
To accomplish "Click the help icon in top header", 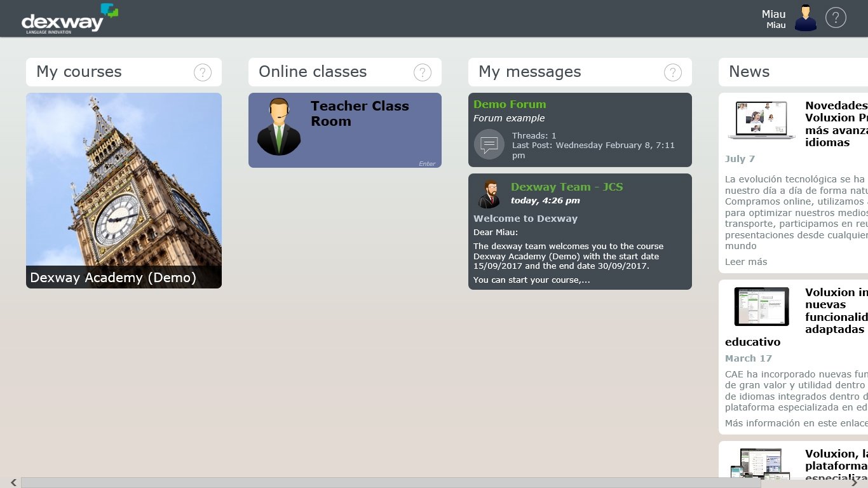I will click(836, 17).
